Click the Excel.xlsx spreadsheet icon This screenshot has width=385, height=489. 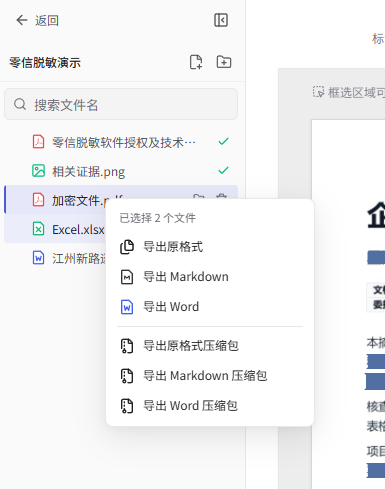point(38,229)
